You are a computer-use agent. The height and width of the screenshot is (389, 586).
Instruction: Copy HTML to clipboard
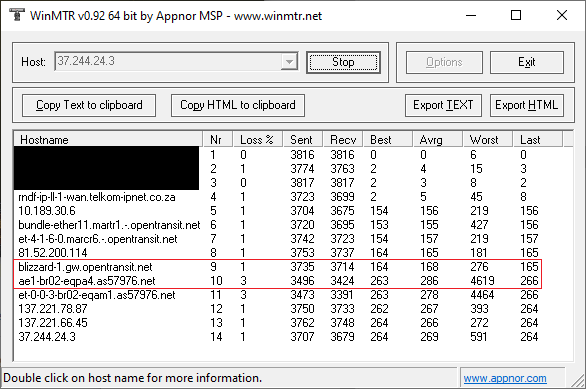pyautogui.click(x=238, y=105)
